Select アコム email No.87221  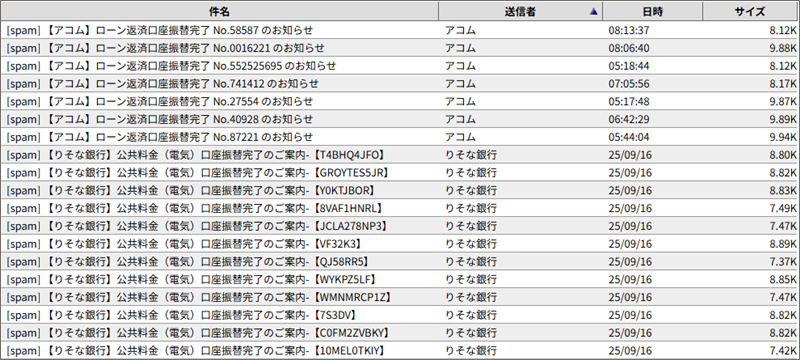click(400, 137)
